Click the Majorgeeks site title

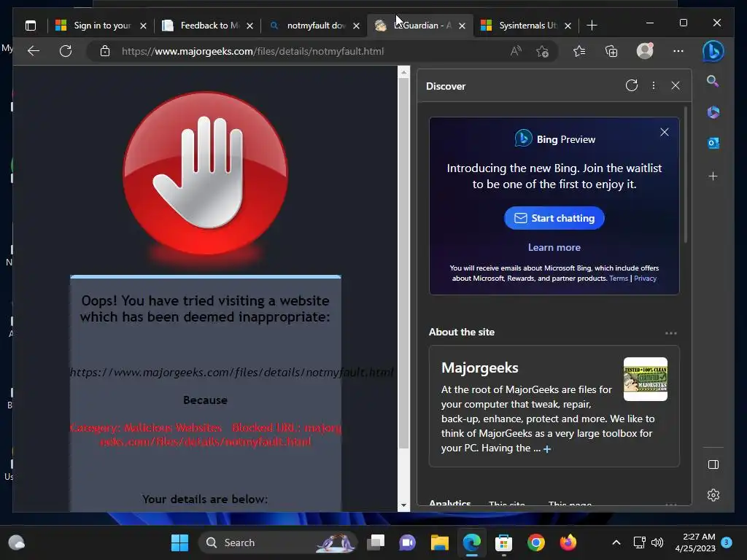coord(480,367)
